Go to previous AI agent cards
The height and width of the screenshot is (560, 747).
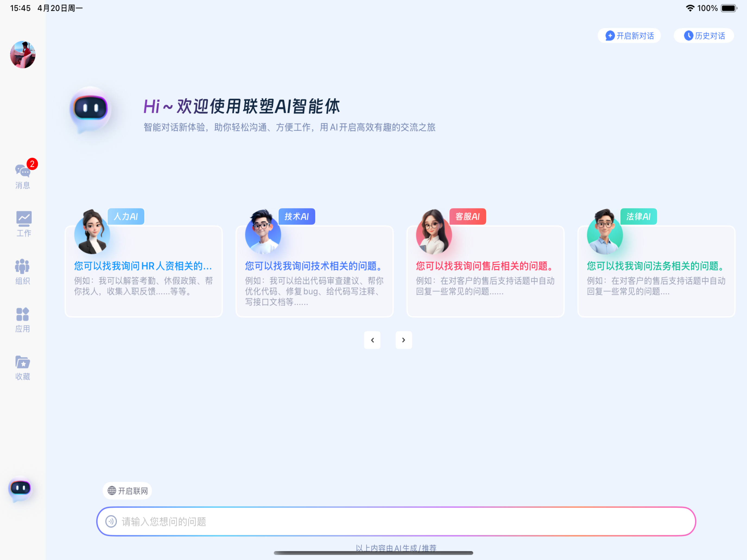[x=372, y=340]
